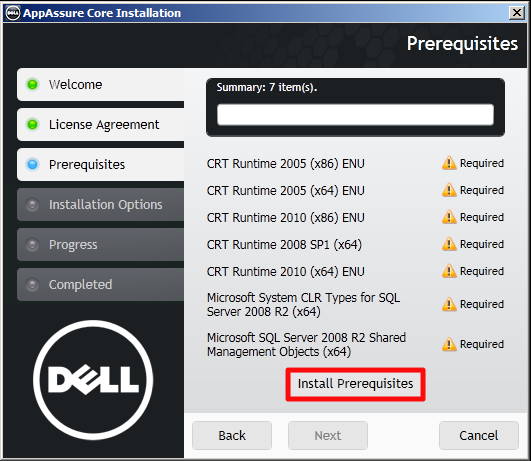Click warning icon for CRT Runtime 2008 SP1
The width and height of the screenshot is (531, 461).
(x=449, y=244)
